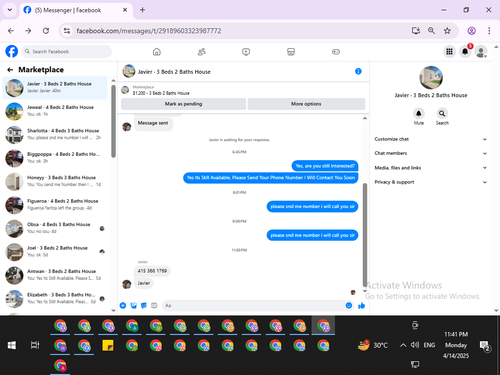Click the Home icon in Facebook navigation
Image resolution: width=500 pixels, height=375 pixels.
pyautogui.click(x=157, y=52)
